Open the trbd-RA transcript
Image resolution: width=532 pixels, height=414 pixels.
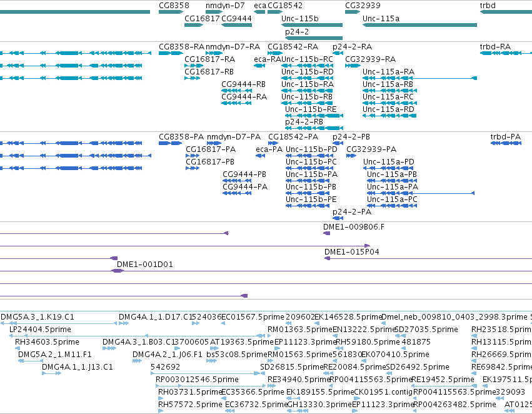coord(506,53)
